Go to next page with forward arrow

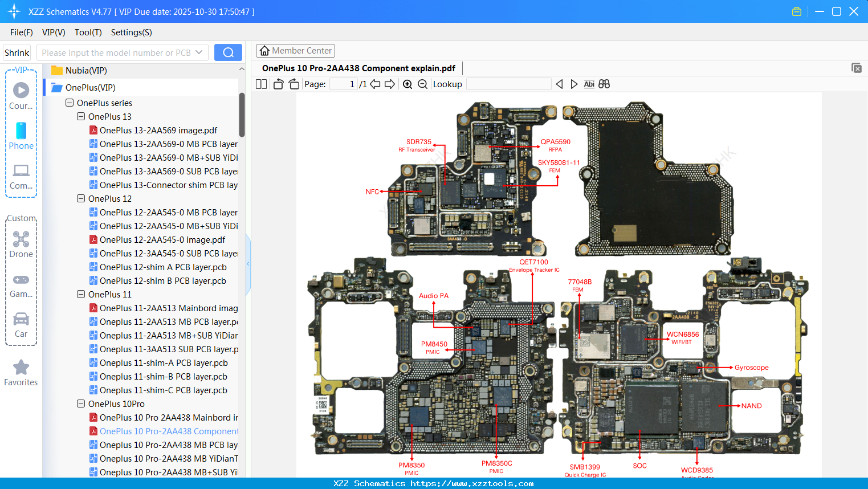click(x=390, y=84)
